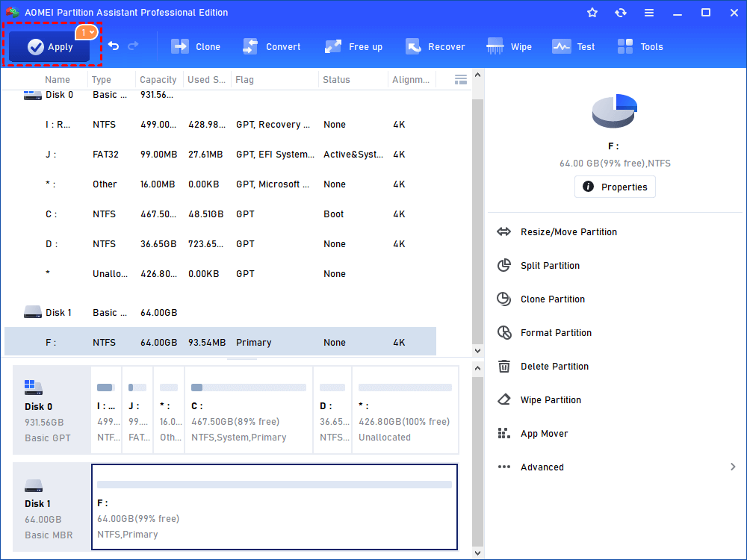Select I: block in disk map

pyautogui.click(x=106, y=410)
